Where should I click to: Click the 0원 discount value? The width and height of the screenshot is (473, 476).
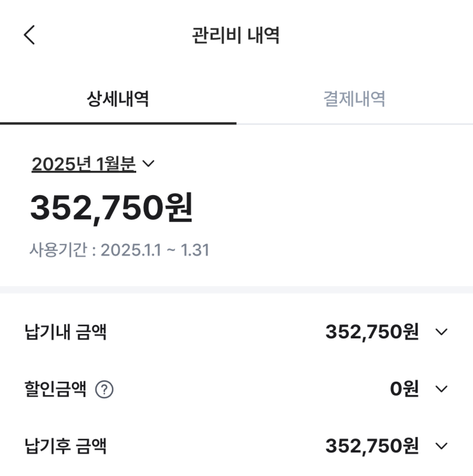coord(404,389)
